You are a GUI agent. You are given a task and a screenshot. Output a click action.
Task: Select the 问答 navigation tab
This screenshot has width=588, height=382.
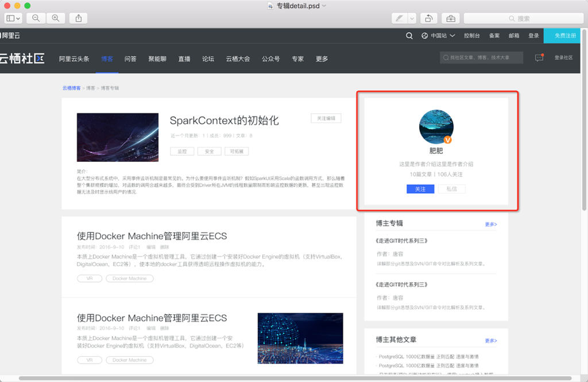point(130,59)
